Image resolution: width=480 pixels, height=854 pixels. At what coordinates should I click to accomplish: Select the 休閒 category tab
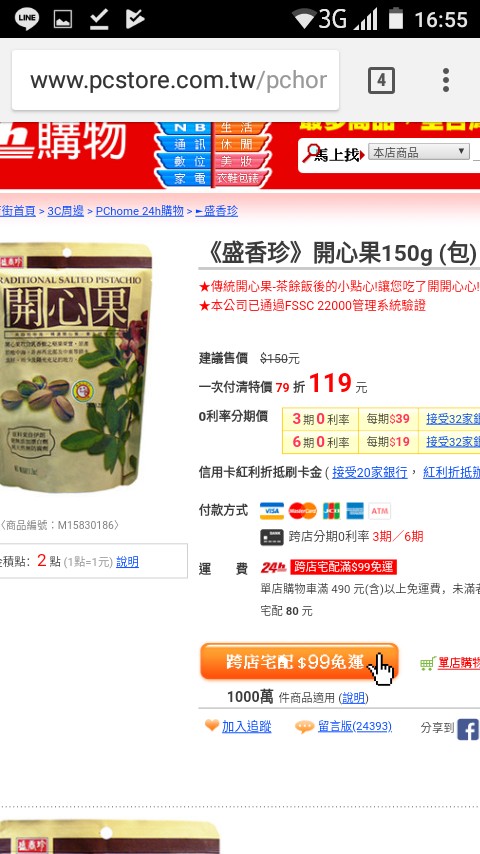pos(241,144)
